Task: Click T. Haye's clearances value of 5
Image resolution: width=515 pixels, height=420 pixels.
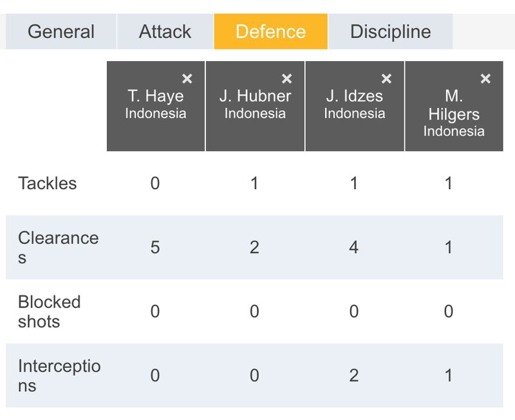Action: pos(155,248)
